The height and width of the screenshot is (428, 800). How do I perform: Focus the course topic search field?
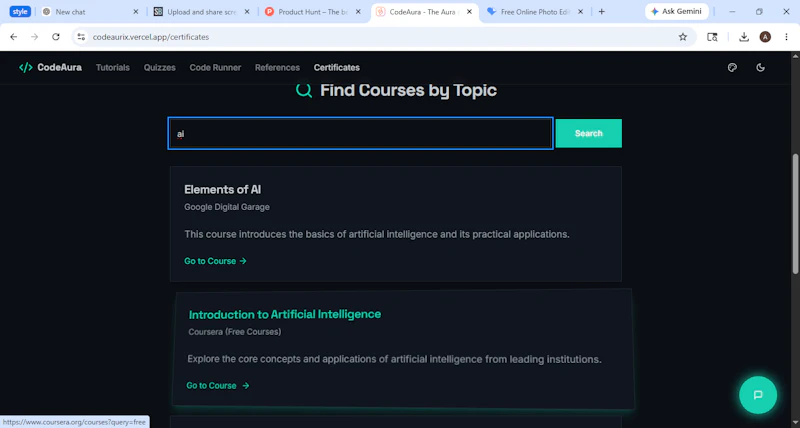[x=360, y=134]
